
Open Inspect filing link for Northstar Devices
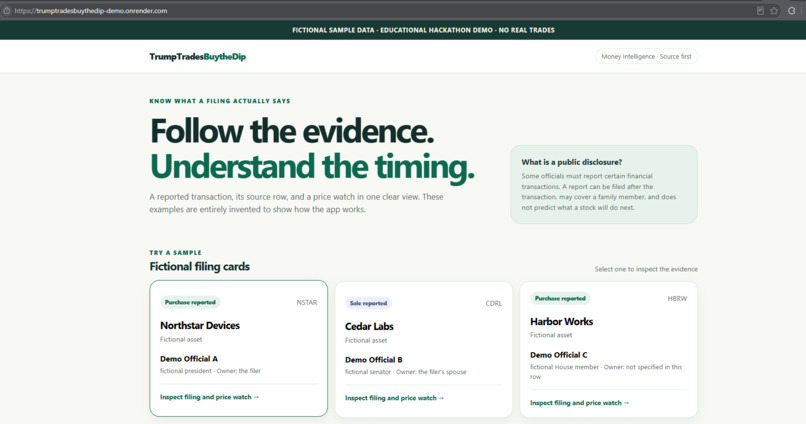point(210,397)
